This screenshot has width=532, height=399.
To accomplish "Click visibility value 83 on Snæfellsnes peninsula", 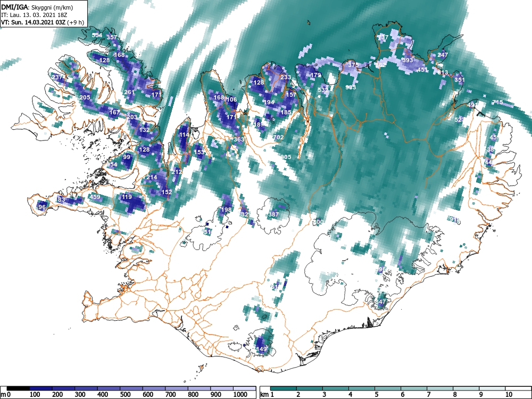I will (61, 199).
